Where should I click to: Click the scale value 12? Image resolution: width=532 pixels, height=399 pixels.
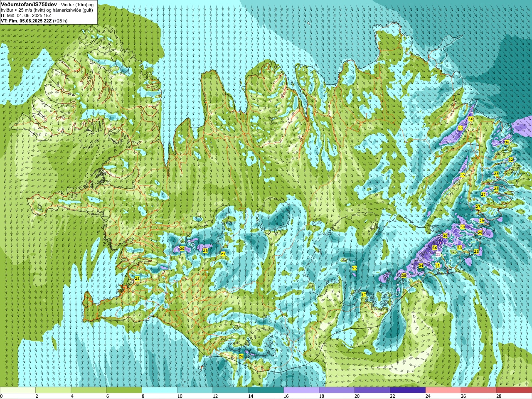point(215,396)
